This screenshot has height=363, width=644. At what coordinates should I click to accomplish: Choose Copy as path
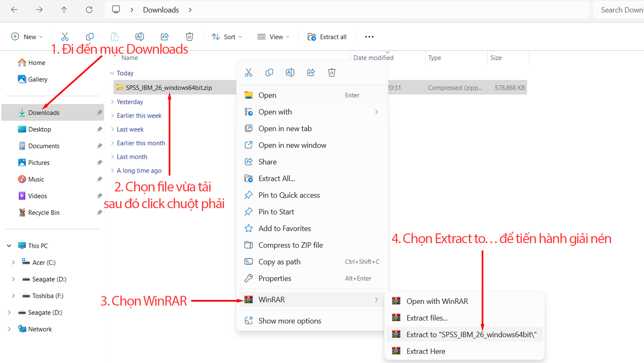313,262
